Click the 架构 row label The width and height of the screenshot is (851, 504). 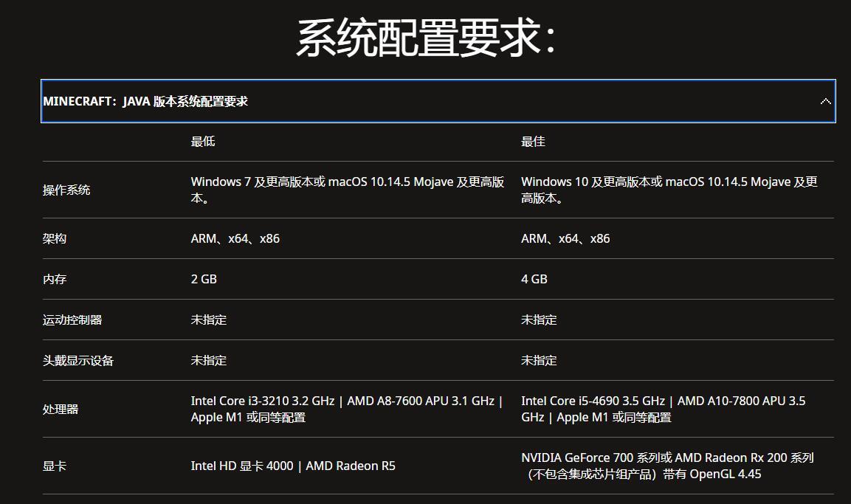coord(53,238)
